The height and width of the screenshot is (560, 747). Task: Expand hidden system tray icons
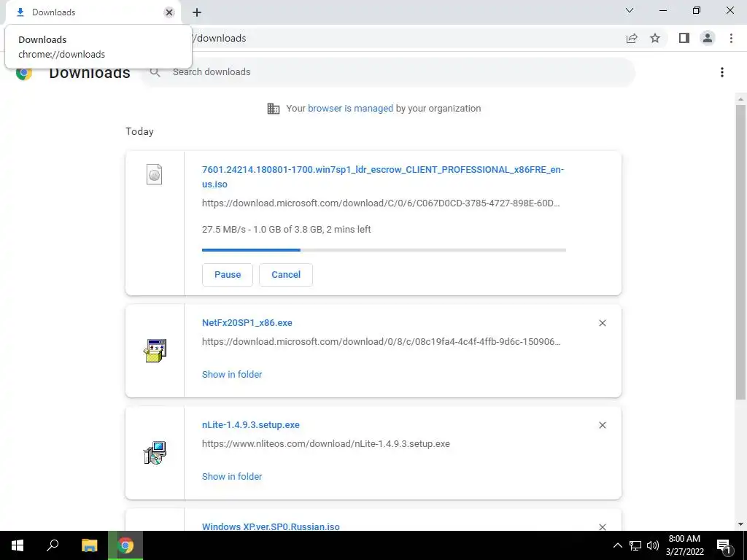click(617, 545)
